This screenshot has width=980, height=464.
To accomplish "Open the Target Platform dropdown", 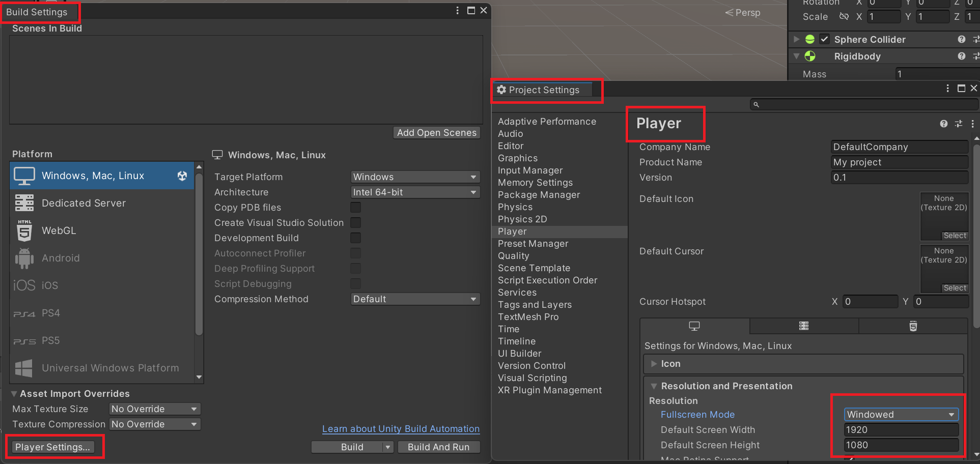I will coord(415,177).
